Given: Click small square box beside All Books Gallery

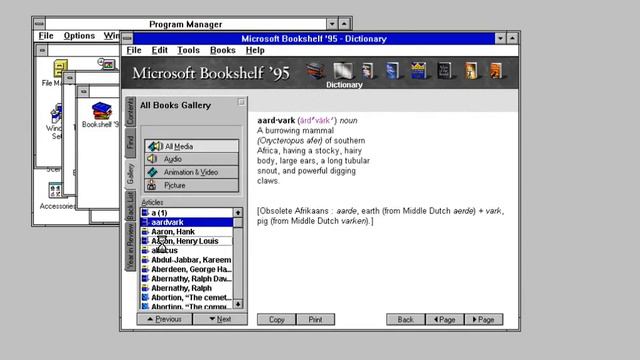Looking at the screenshot, I should 241,102.
